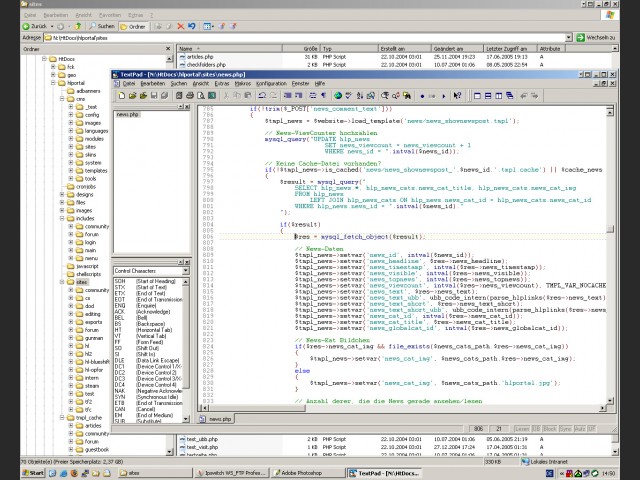The image size is (640, 480).
Task: Open TextPad's Makros menu
Action: pos(243,83)
